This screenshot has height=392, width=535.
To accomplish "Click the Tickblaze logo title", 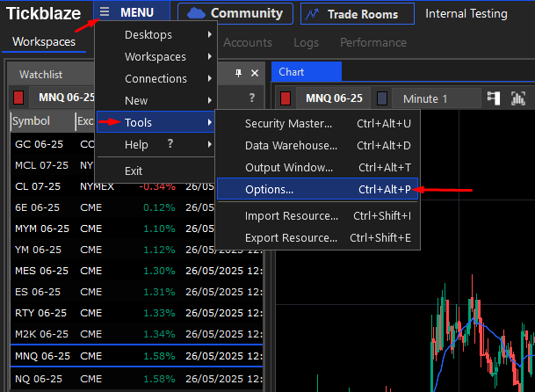I will click(43, 13).
